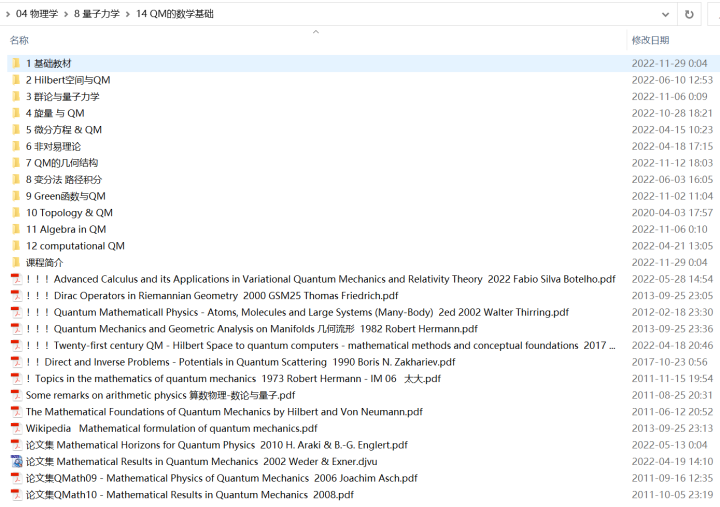The width and height of the screenshot is (720, 507).
Task: Sort by 修改日期 column header
Action: point(650,40)
